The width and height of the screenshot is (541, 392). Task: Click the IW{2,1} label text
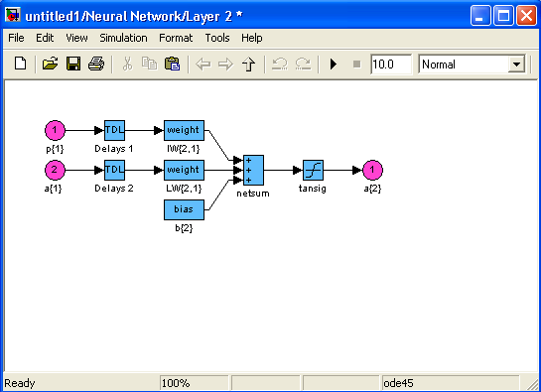184,149
